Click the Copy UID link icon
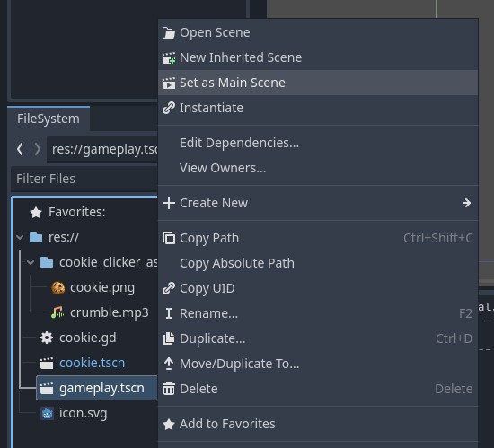Viewport: 494px width, 448px height. pyautogui.click(x=169, y=288)
